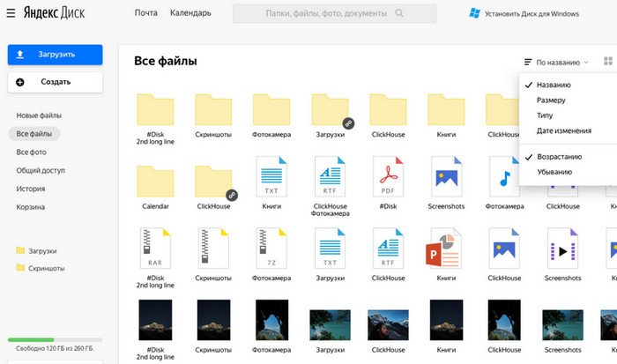Select the Загрузки TXT file
Viewport: 617px width, 364px height.
click(330, 249)
